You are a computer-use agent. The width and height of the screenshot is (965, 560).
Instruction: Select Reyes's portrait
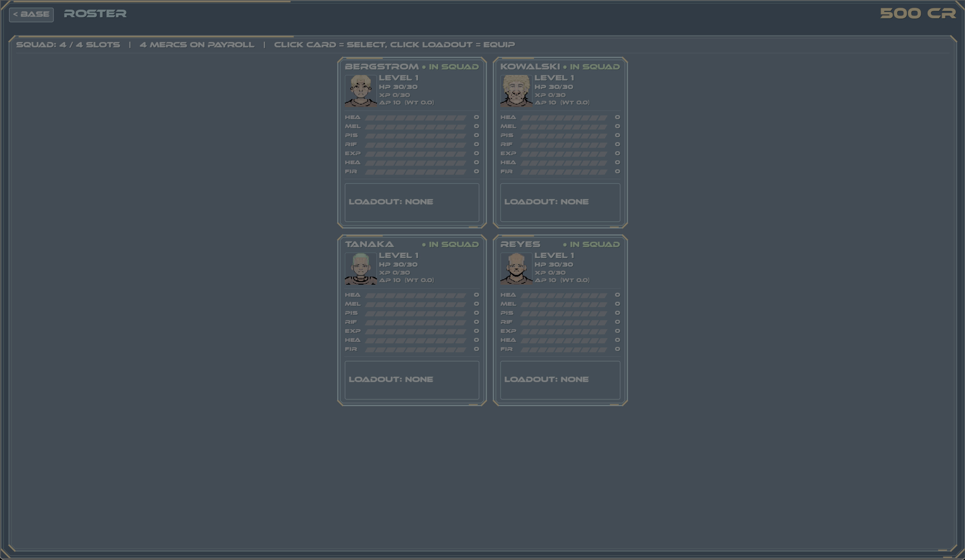(516, 268)
